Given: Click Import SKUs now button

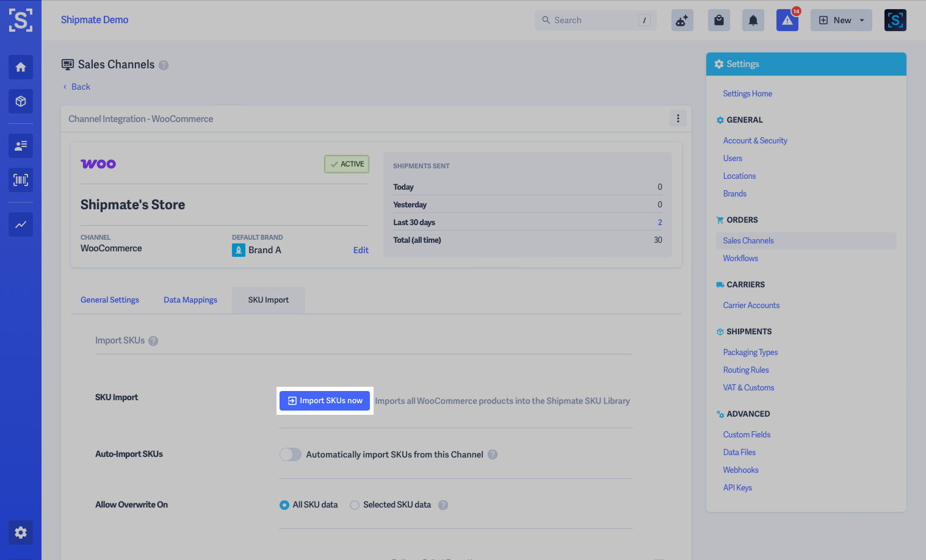Looking at the screenshot, I should pyautogui.click(x=325, y=401).
